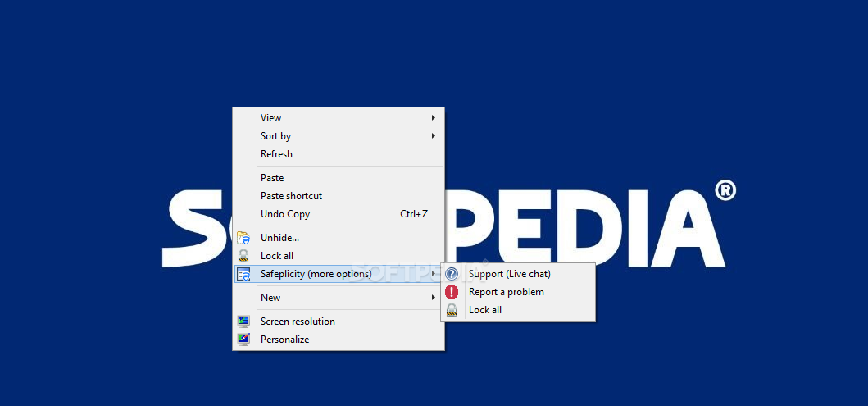
Task: Click the blue question mark Support icon
Action: [x=452, y=274]
